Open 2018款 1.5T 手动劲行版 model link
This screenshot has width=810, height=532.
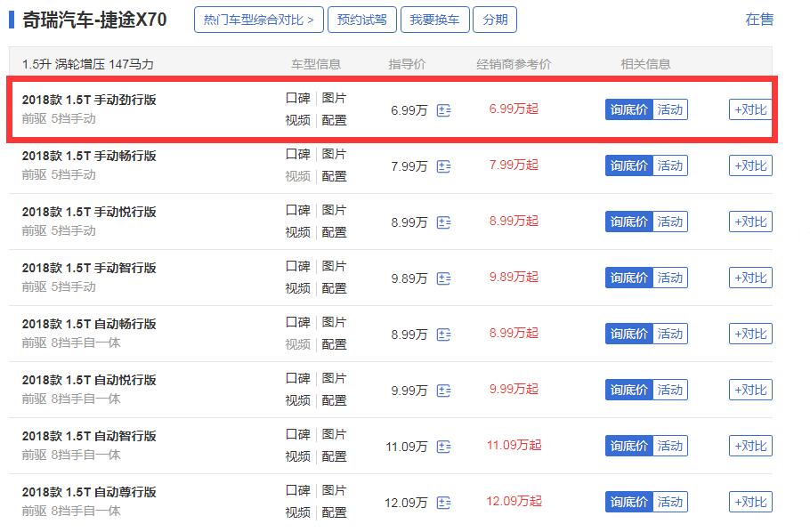[x=89, y=100]
